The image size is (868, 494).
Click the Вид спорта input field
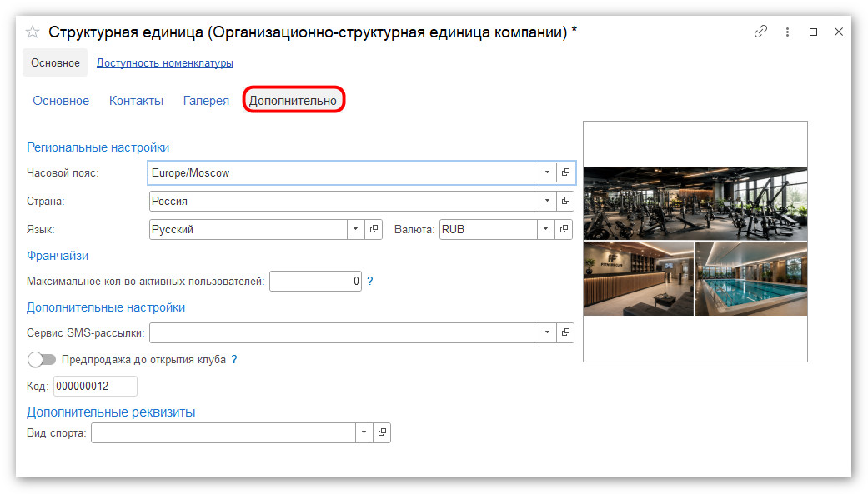[x=223, y=432]
